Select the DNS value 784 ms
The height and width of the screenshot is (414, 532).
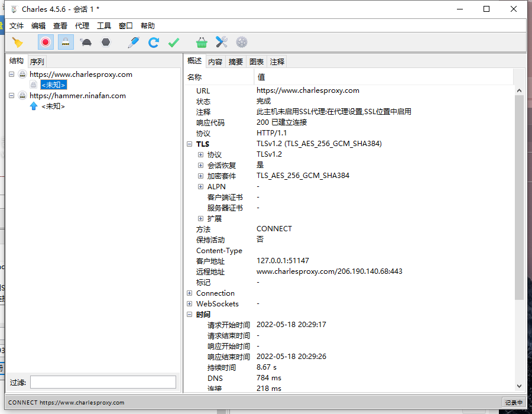(x=269, y=378)
